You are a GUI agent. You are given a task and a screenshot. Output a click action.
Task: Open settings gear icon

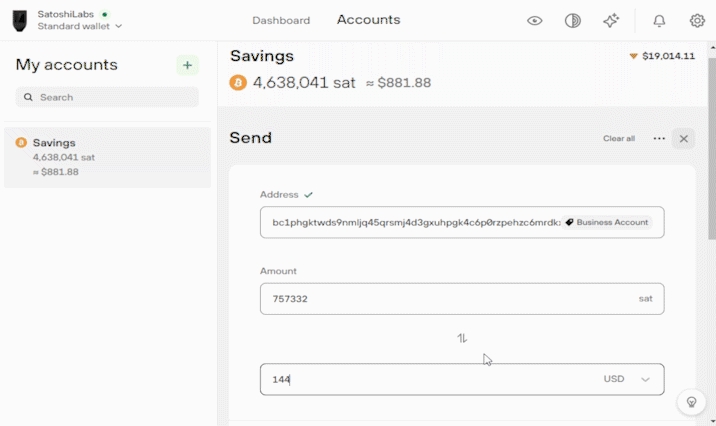[697, 21]
